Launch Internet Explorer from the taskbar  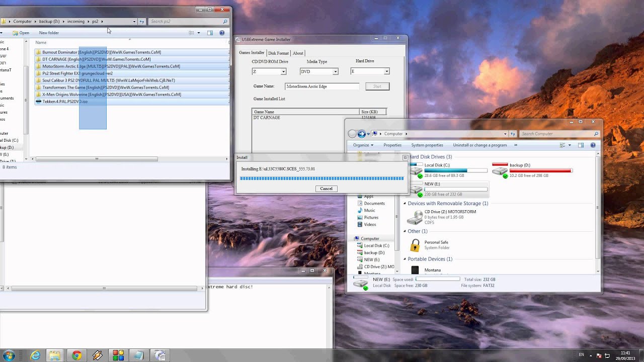(x=35, y=355)
